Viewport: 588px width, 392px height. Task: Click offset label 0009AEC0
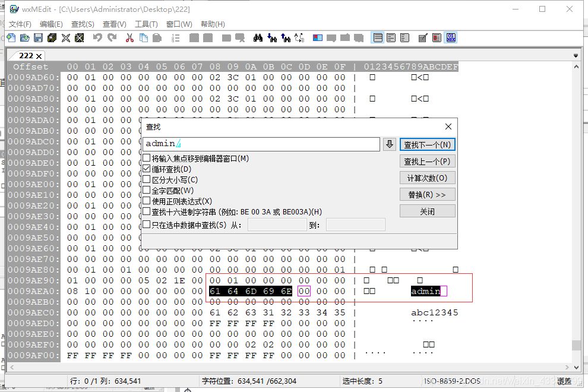[34, 312]
